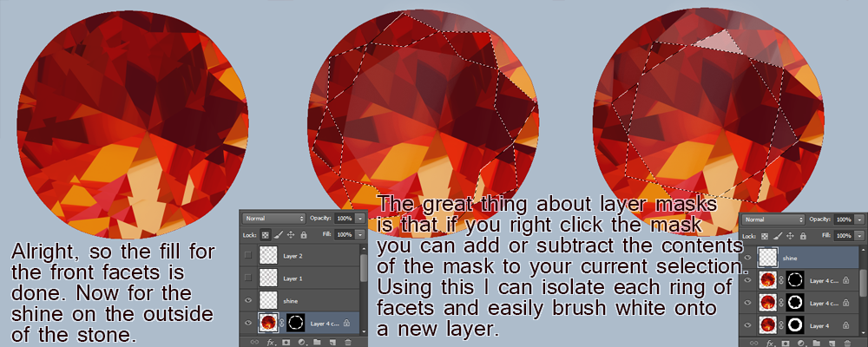Select the shine layer in right panel
This screenshot has height=347, width=868.
coord(790,258)
